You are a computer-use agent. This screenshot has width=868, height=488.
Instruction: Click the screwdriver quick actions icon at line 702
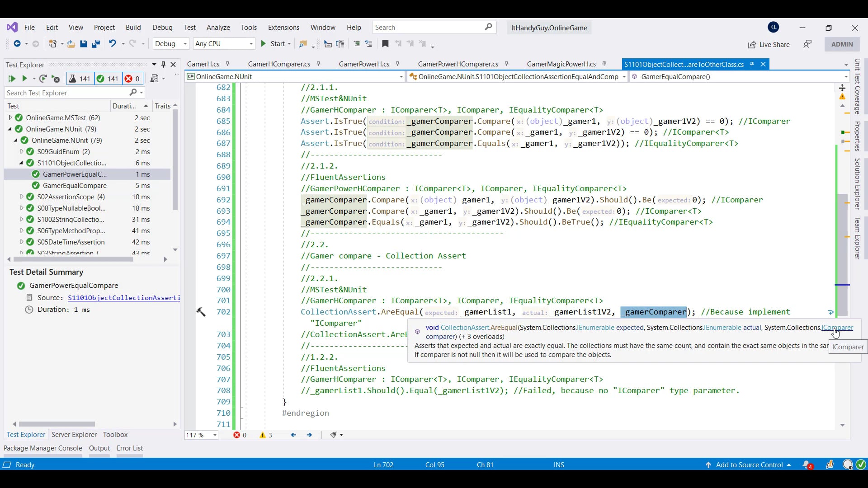201,312
